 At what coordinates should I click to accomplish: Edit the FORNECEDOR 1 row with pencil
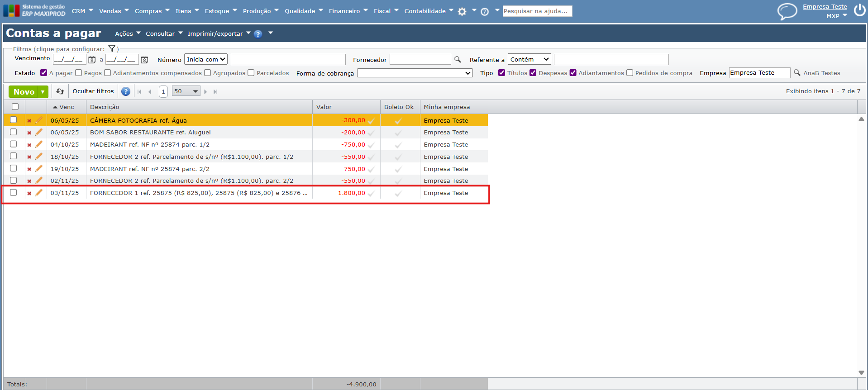pos(39,193)
